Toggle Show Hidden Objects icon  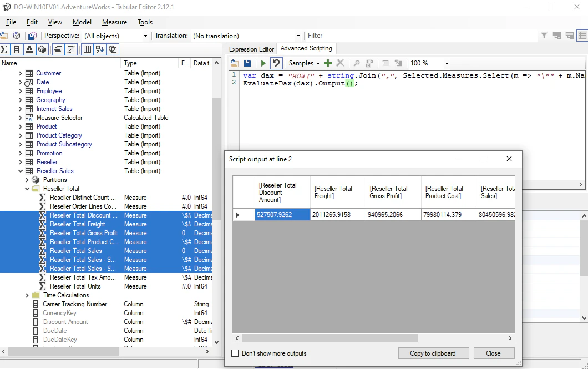pos(71,49)
